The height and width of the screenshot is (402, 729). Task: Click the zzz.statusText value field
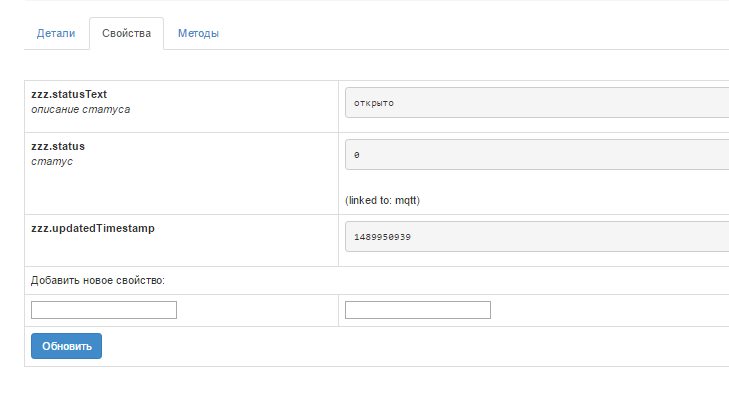536,102
